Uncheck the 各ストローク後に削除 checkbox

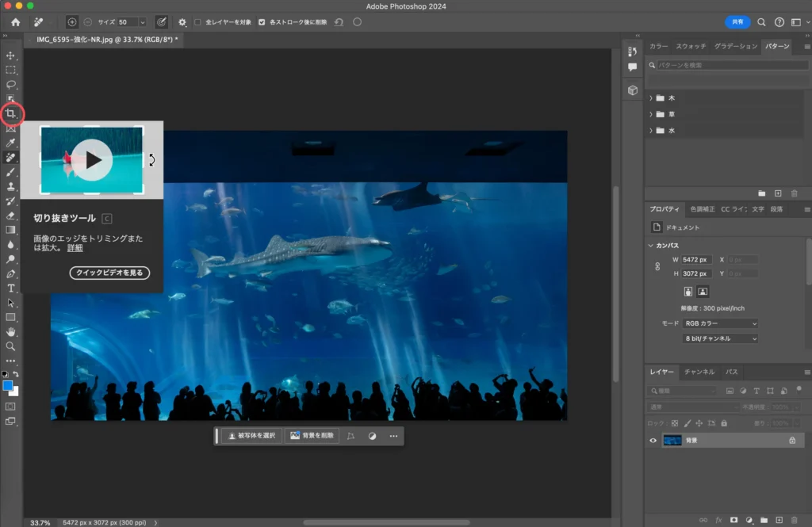click(262, 22)
